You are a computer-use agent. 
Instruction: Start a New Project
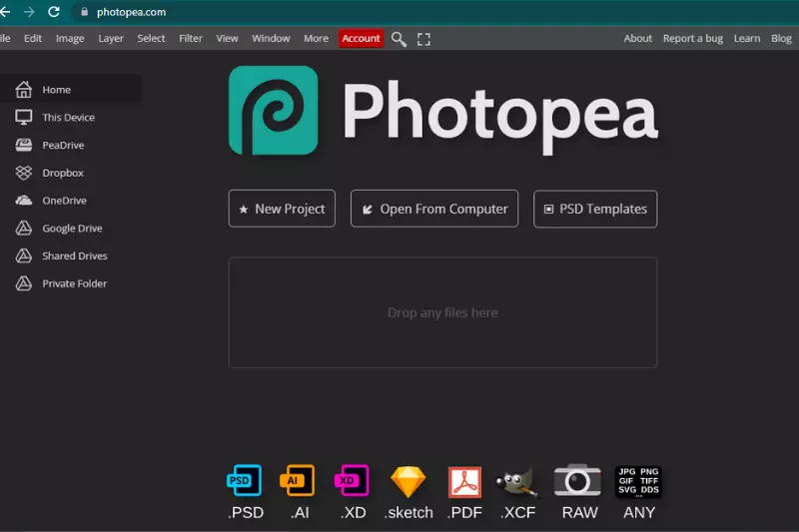pos(282,209)
